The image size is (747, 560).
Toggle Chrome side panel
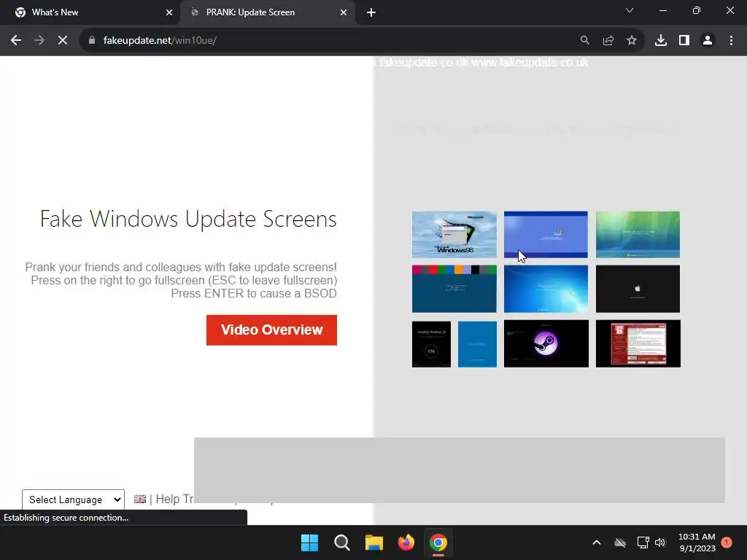point(684,41)
